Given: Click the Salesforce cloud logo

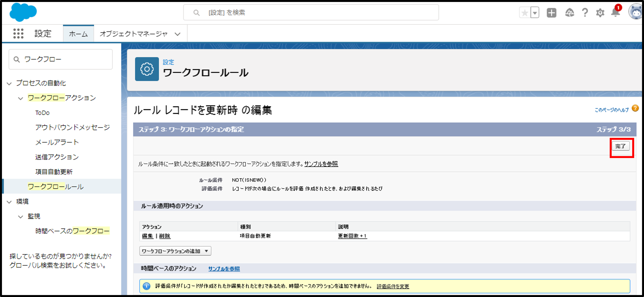Looking at the screenshot, I should pos(23,12).
